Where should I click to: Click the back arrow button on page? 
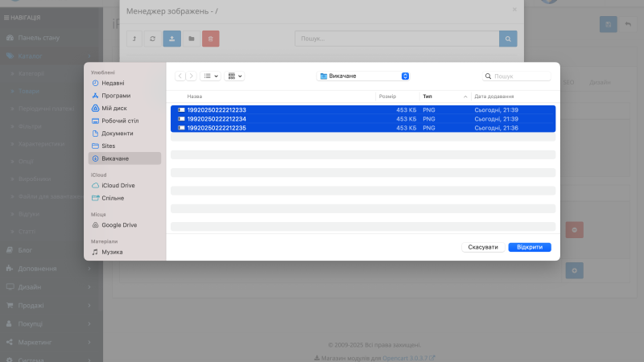628,25
